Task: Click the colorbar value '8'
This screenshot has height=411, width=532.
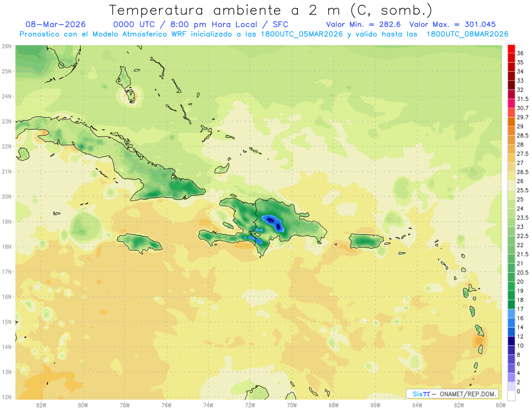Action: coord(519,354)
